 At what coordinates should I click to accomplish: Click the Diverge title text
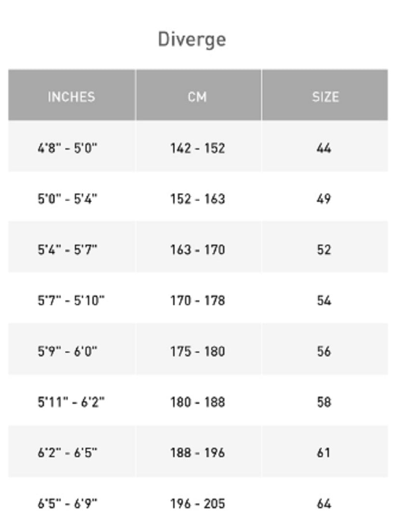[x=192, y=39]
